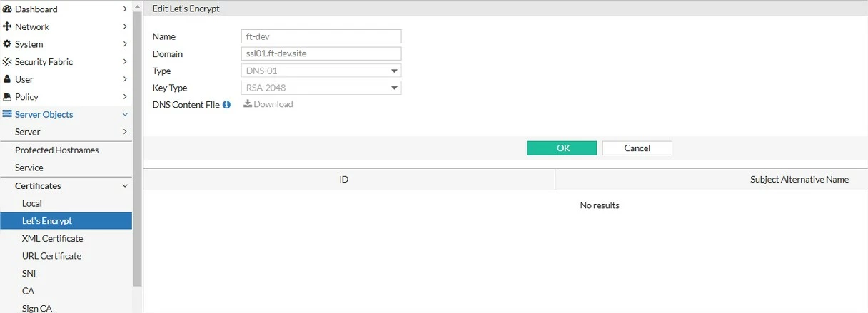The height and width of the screenshot is (313, 868).
Task: Expand the Security Fabric chevron
Action: pyautogui.click(x=125, y=62)
